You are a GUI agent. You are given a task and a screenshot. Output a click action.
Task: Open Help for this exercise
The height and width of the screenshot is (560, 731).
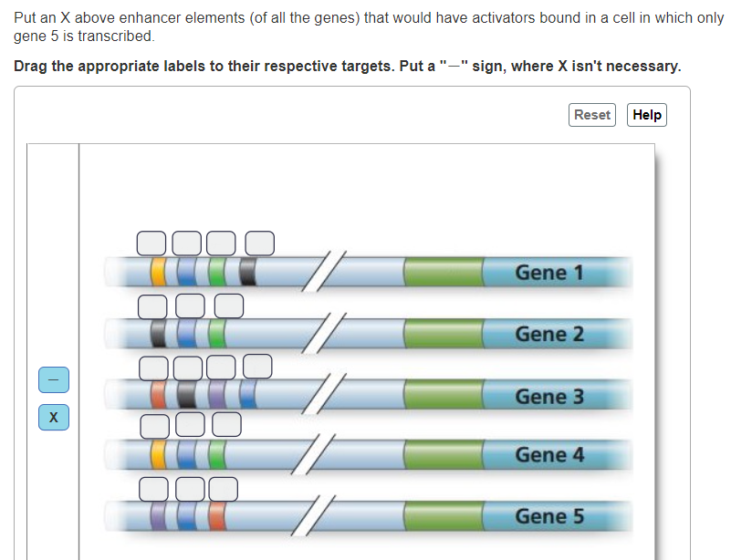click(646, 114)
